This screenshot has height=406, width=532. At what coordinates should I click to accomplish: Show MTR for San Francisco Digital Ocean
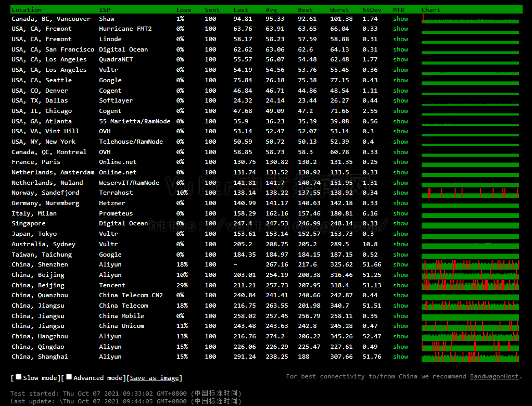click(400, 49)
